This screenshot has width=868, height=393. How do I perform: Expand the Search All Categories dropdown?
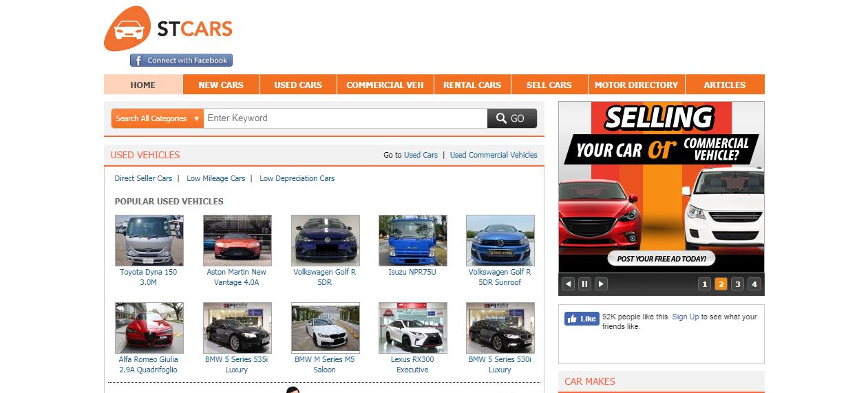click(x=157, y=118)
